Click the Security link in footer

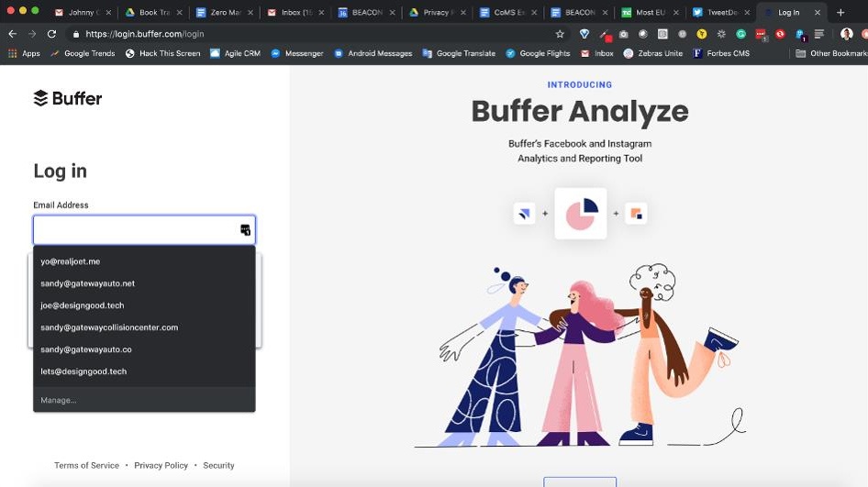pyautogui.click(x=218, y=466)
